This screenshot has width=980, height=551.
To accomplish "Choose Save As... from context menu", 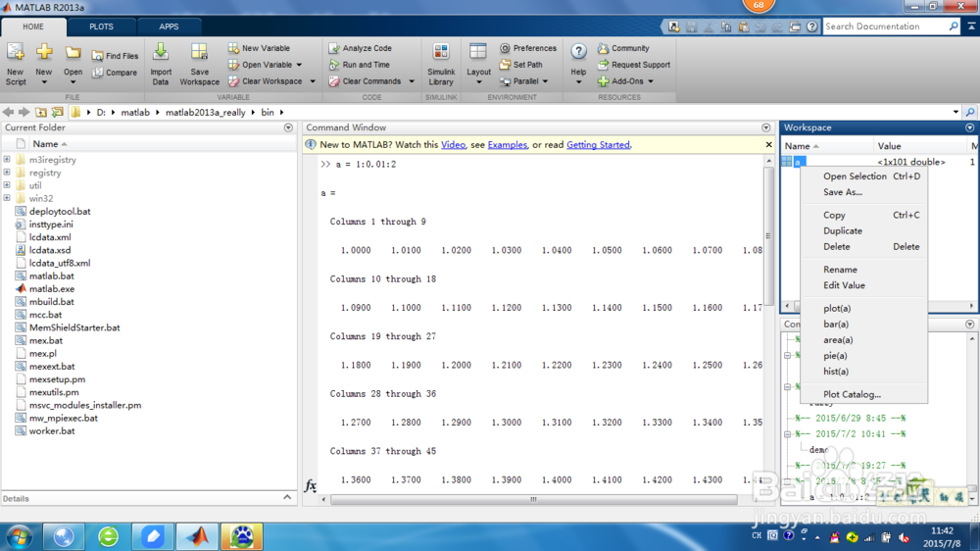I will tap(862, 192).
